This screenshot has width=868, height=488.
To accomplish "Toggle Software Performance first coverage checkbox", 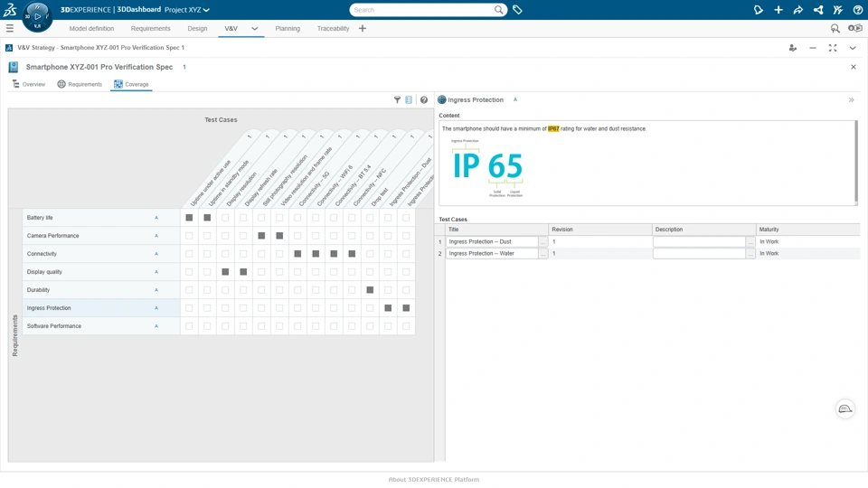I will [189, 326].
